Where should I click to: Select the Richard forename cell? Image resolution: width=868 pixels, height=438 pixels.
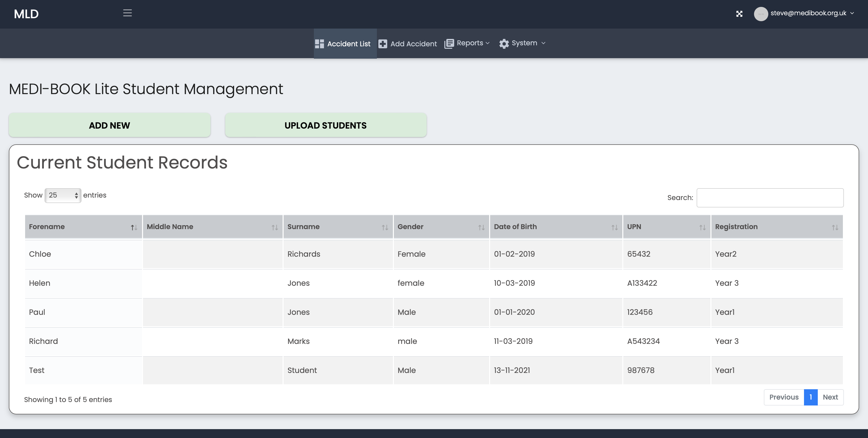83,341
